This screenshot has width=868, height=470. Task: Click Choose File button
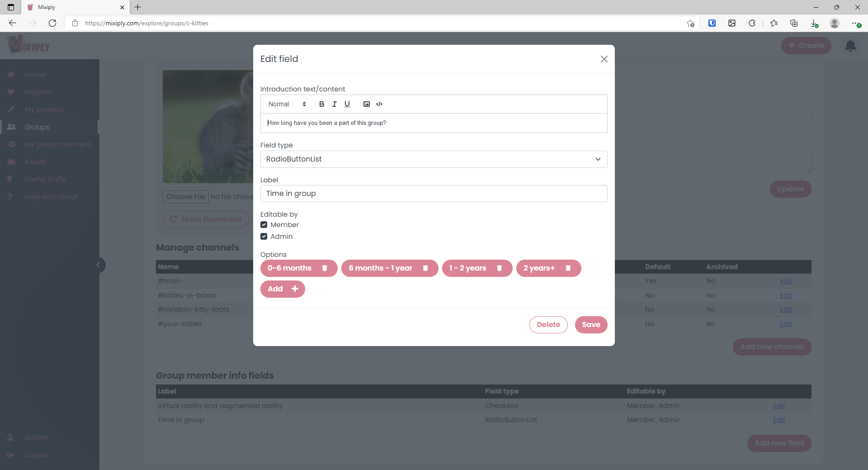185,197
